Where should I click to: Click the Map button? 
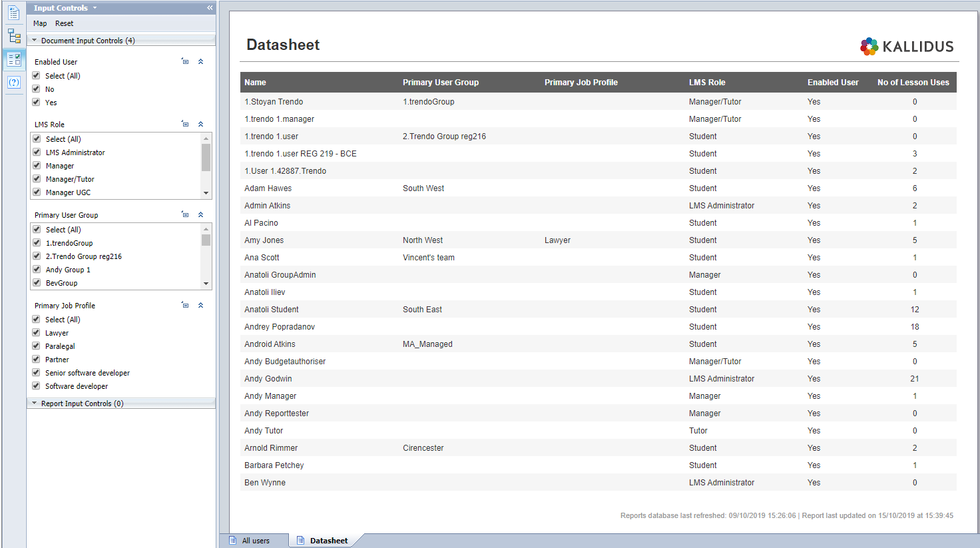click(x=40, y=23)
